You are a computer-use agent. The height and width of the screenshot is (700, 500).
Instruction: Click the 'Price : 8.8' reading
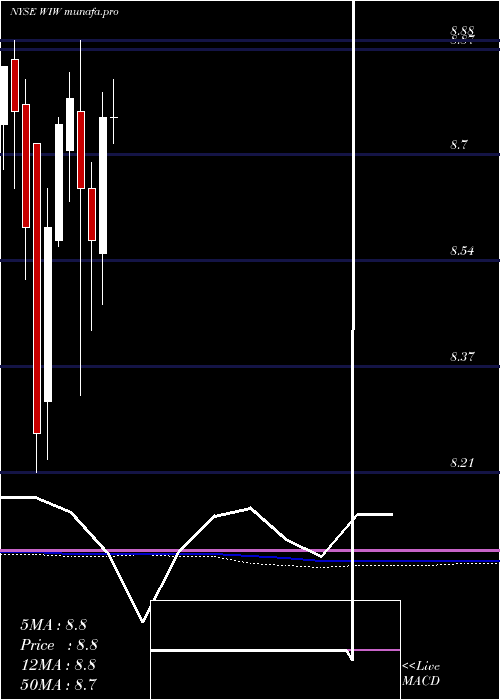pyautogui.click(x=59, y=645)
